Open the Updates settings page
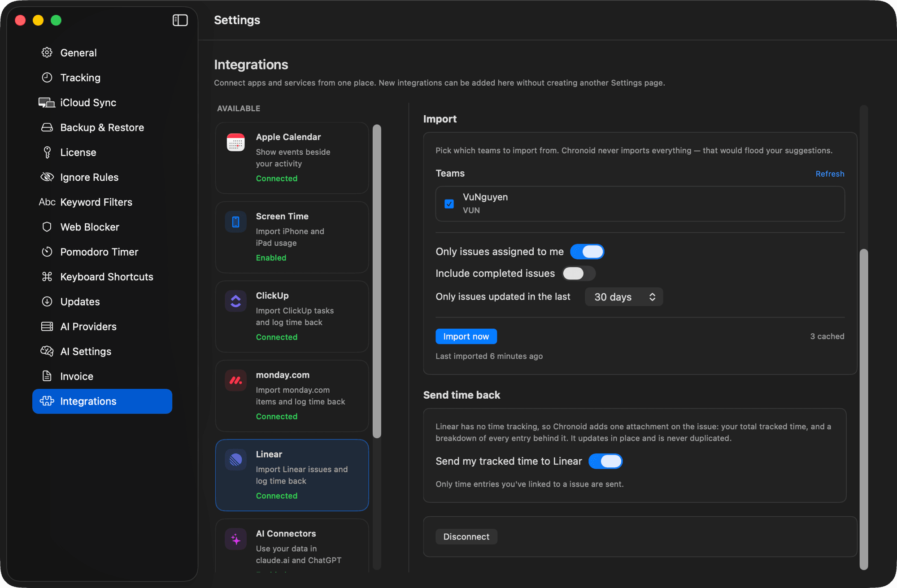The width and height of the screenshot is (897, 588). (x=102, y=302)
